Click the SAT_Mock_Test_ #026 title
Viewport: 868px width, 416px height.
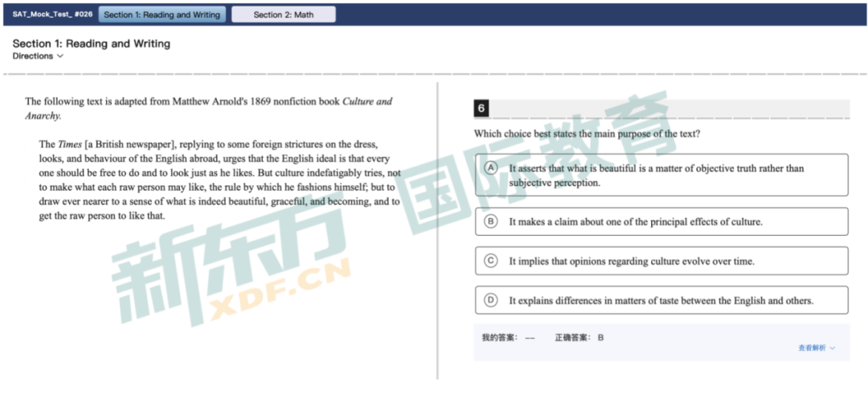coord(52,15)
